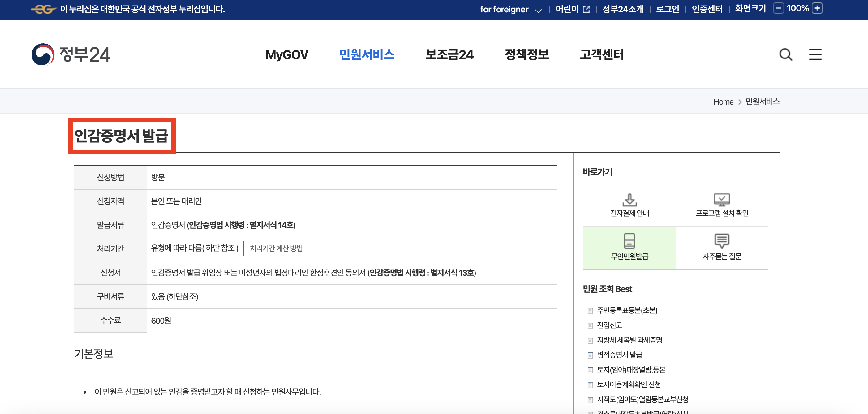The image size is (868, 414).
Task: Expand the 'for foreigner' dropdown
Action: [x=539, y=10]
